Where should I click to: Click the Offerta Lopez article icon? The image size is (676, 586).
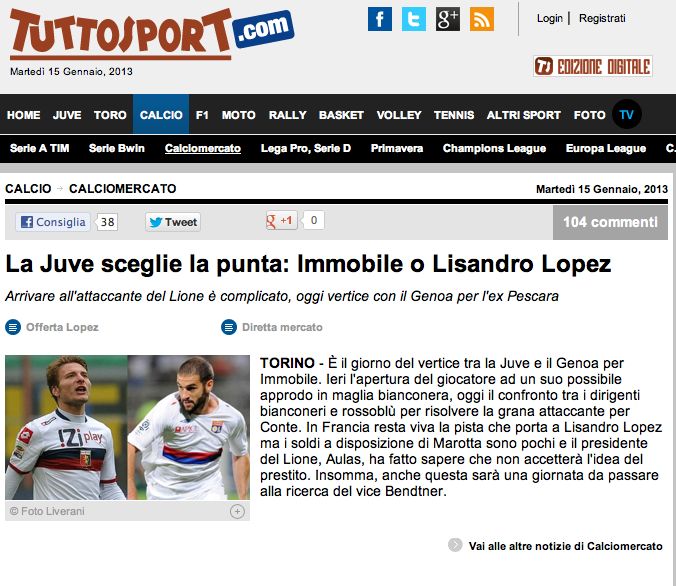tap(13, 327)
